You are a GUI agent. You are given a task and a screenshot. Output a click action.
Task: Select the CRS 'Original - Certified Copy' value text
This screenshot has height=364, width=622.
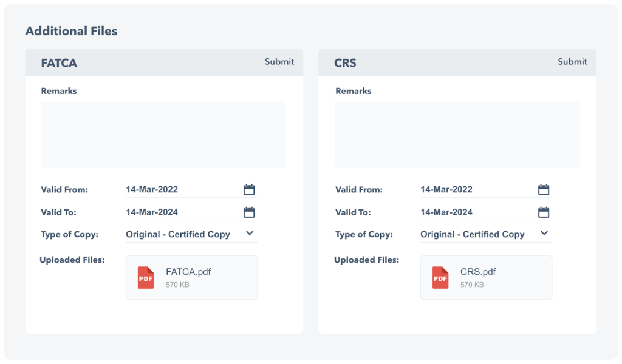tap(473, 234)
